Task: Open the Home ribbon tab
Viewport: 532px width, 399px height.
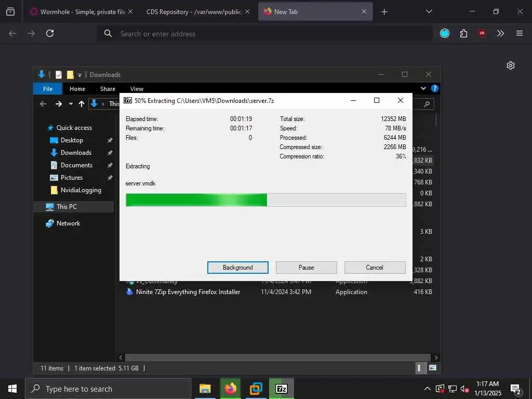Action: (x=77, y=88)
